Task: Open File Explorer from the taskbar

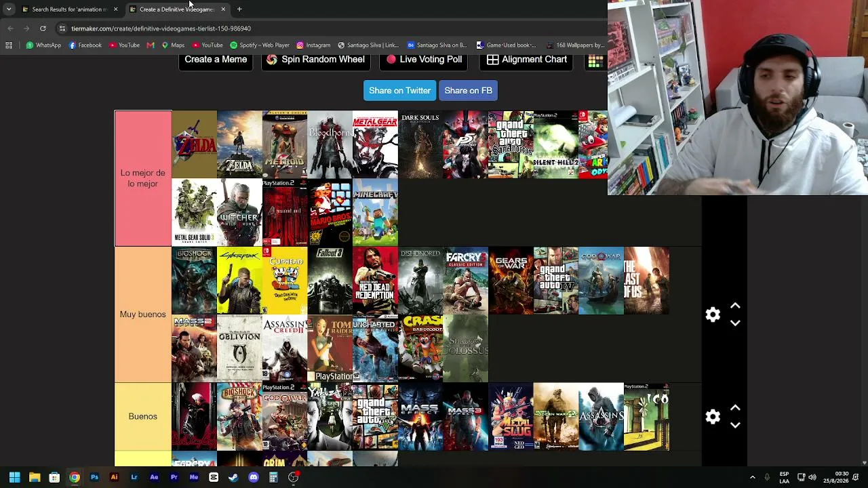Action: (x=35, y=477)
